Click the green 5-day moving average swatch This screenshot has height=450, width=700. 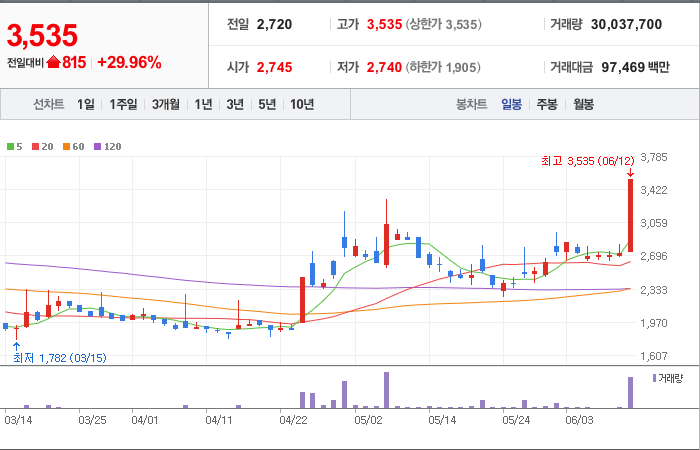(10, 146)
